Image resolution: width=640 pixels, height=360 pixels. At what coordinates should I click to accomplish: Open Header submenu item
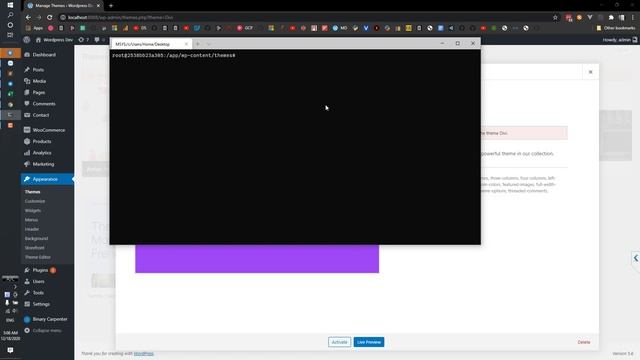pos(32,229)
